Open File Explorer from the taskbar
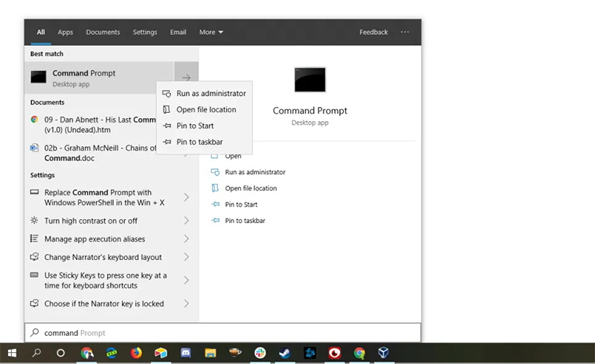The image size is (595, 364). 210,353
